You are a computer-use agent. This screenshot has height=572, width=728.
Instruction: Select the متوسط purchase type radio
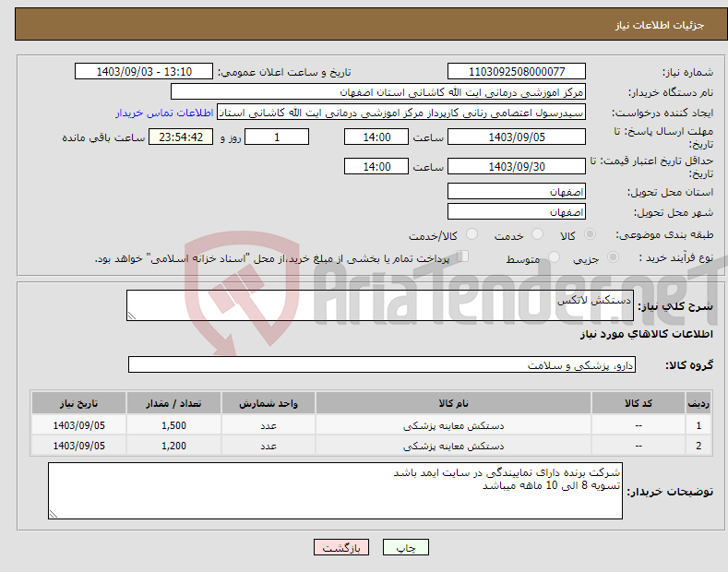(554, 257)
